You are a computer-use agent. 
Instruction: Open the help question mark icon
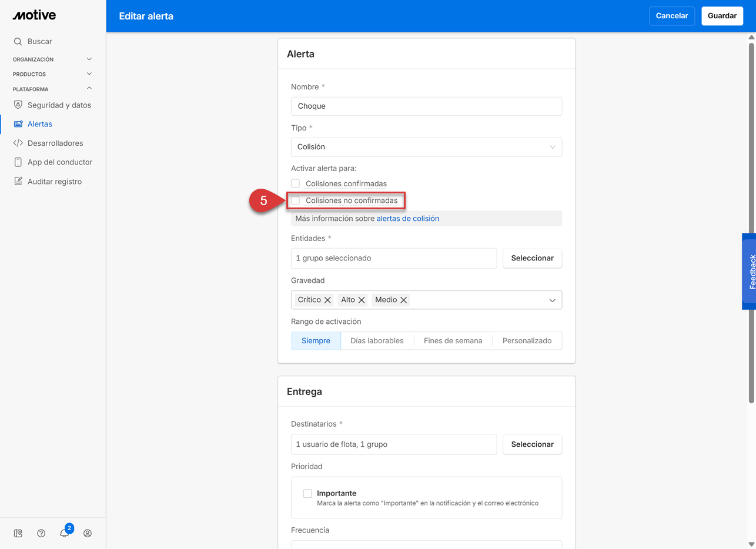click(x=41, y=533)
